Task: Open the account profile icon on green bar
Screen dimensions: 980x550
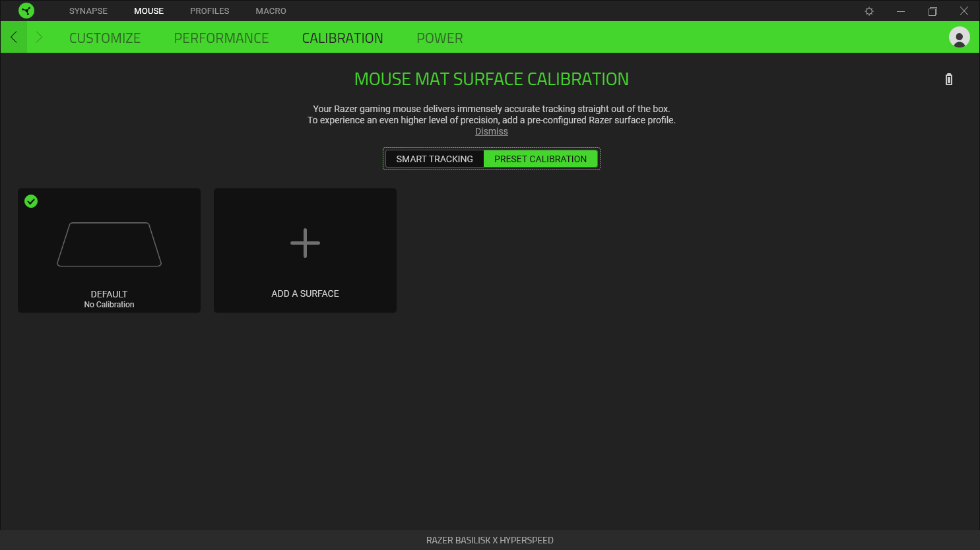Action: click(958, 37)
